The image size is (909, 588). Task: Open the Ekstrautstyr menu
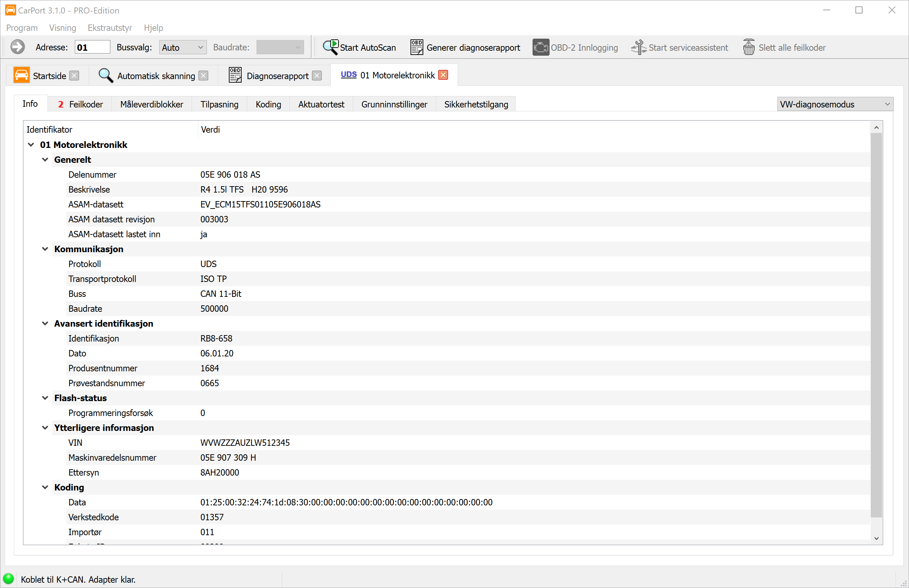110,28
